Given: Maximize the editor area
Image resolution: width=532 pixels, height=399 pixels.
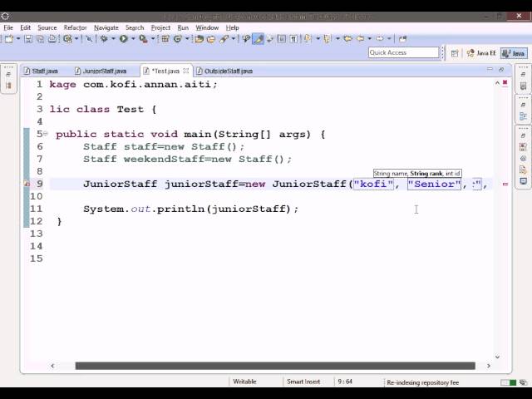Looking at the screenshot, I should click(x=501, y=70).
